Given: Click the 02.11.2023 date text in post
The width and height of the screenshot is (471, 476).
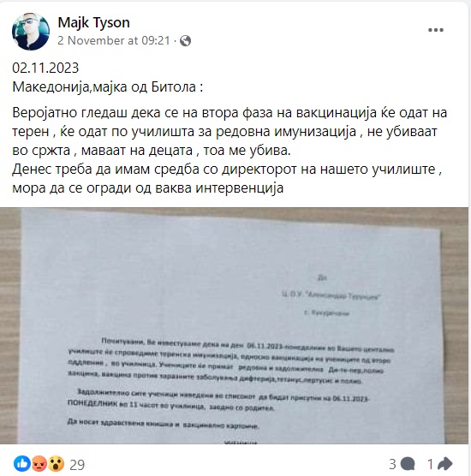Looking at the screenshot, I should (45, 68).
